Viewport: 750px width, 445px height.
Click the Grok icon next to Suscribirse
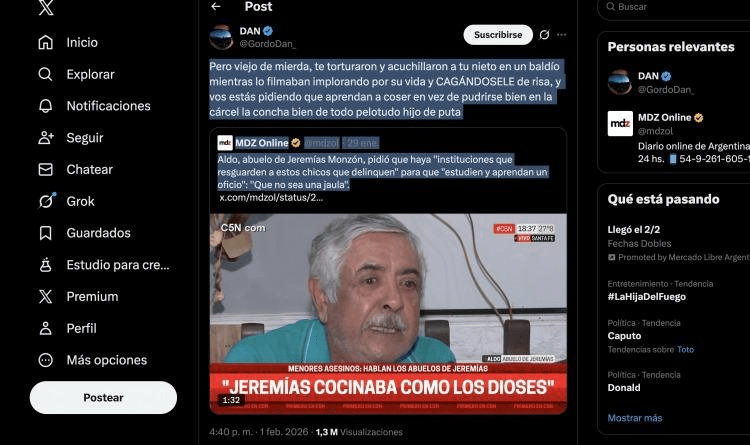coord(544,35)
